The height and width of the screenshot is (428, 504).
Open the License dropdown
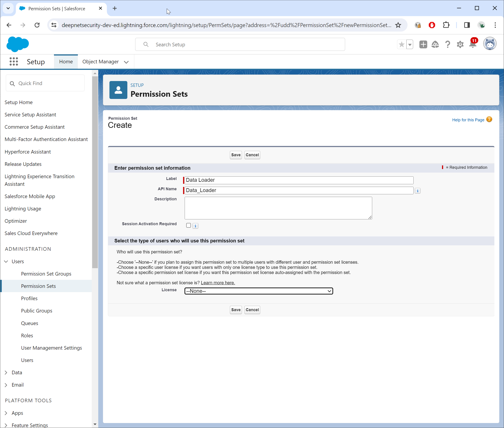coord(258,291)
